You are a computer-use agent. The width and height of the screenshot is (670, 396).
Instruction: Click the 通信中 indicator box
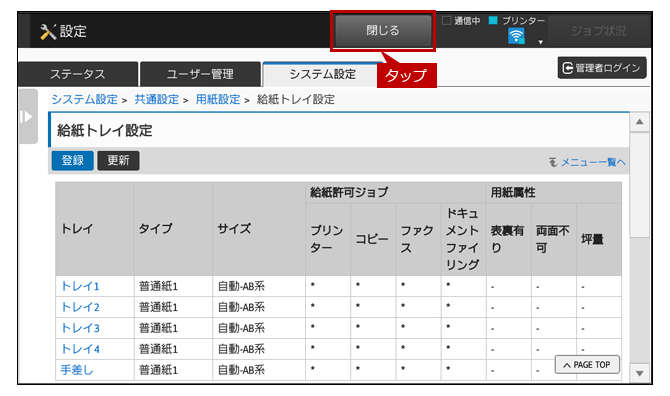447,20
